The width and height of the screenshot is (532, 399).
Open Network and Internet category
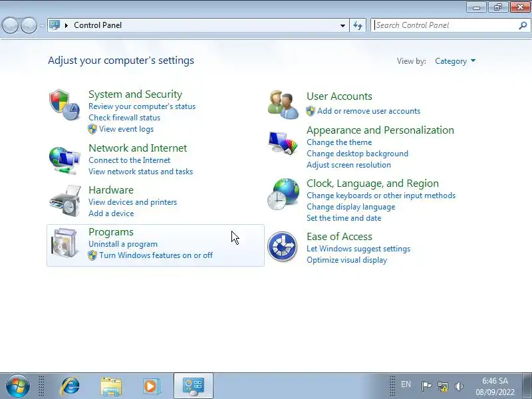tap(138, 148)
